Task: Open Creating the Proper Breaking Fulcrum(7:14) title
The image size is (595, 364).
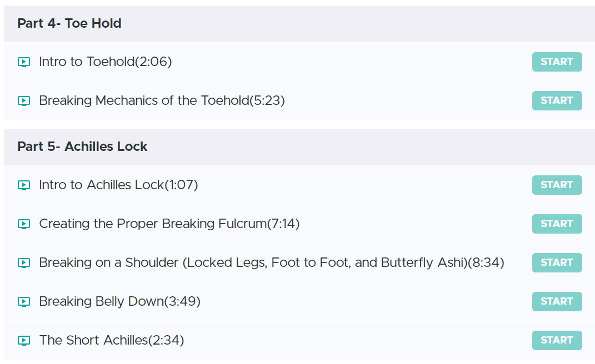Action: pyautogui.click(x=169, y=224)
